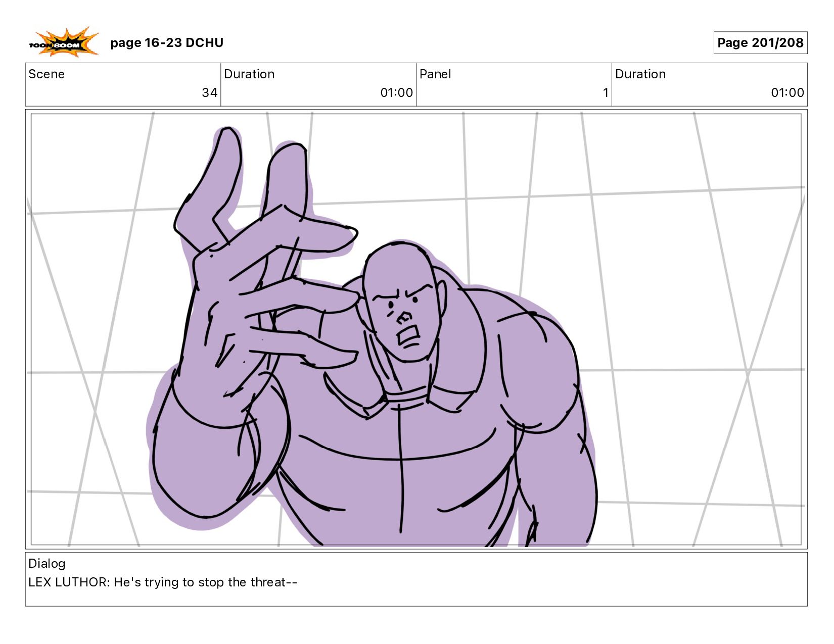
Task: Click the Duration label next to Scene
Action: coord(249,74)
